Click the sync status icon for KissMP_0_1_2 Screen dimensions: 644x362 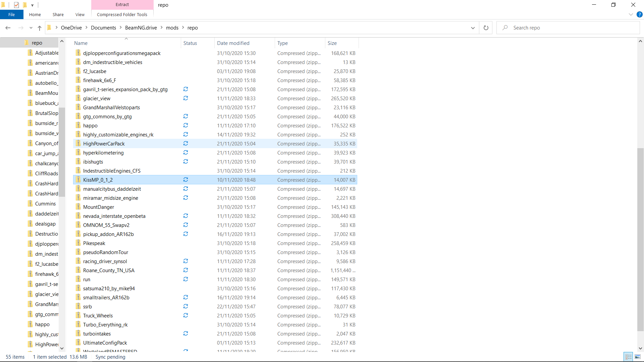coord(185,180)
